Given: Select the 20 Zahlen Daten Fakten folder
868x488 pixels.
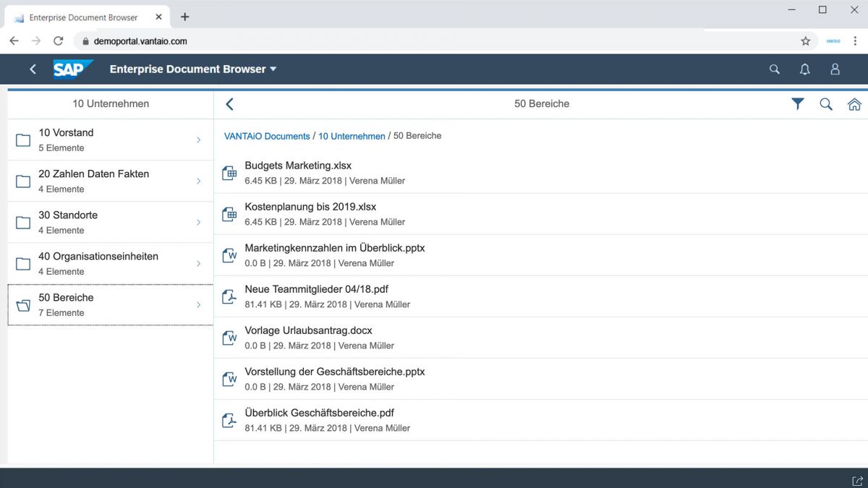Looking at the screenshot, I should point(111,181).
